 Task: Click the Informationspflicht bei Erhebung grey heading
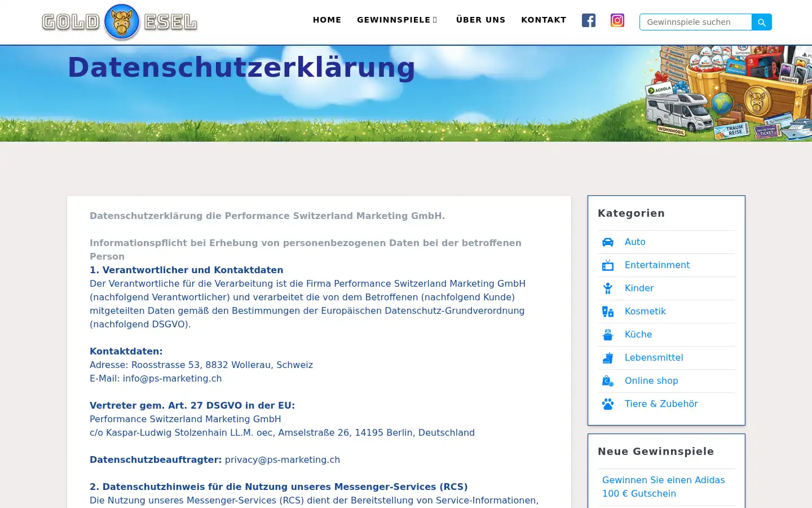[x=306, y=250]
